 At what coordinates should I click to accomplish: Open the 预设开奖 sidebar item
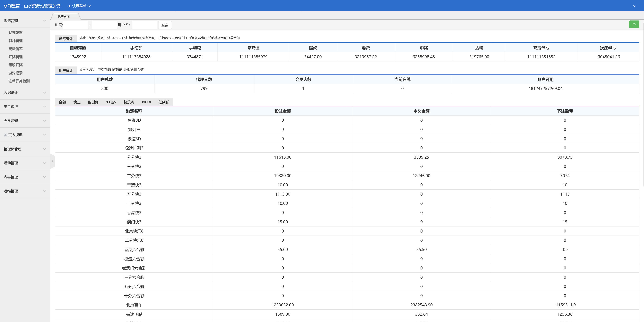click(15, 65)
